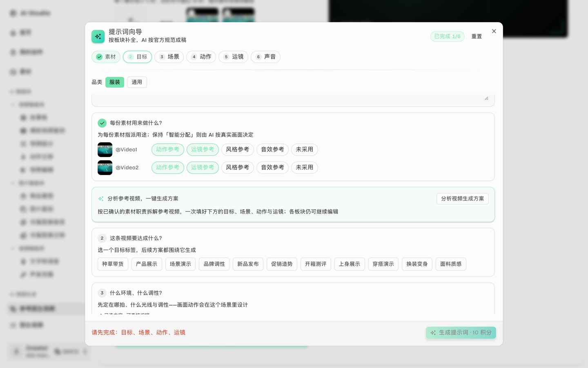Jump to the 声音 step tab
The image size is (588, 368).
click(x=265, y=57)
